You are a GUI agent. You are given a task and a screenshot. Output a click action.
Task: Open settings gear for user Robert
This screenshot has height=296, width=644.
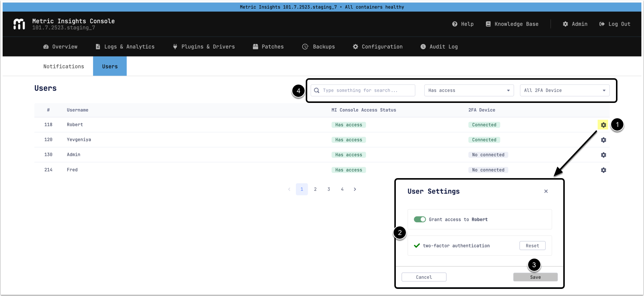[x=603, y=125]
